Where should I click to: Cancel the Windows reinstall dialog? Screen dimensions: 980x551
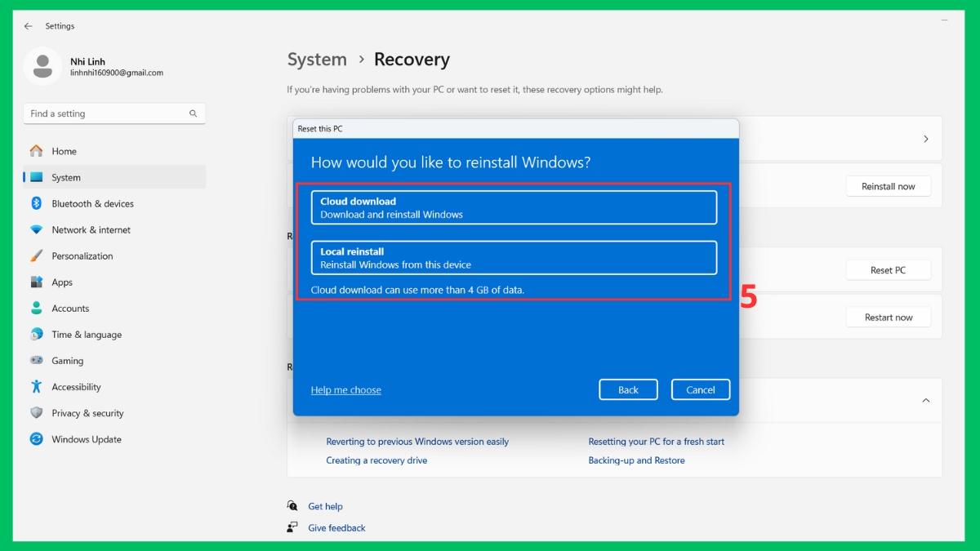[x=700, y=389]
